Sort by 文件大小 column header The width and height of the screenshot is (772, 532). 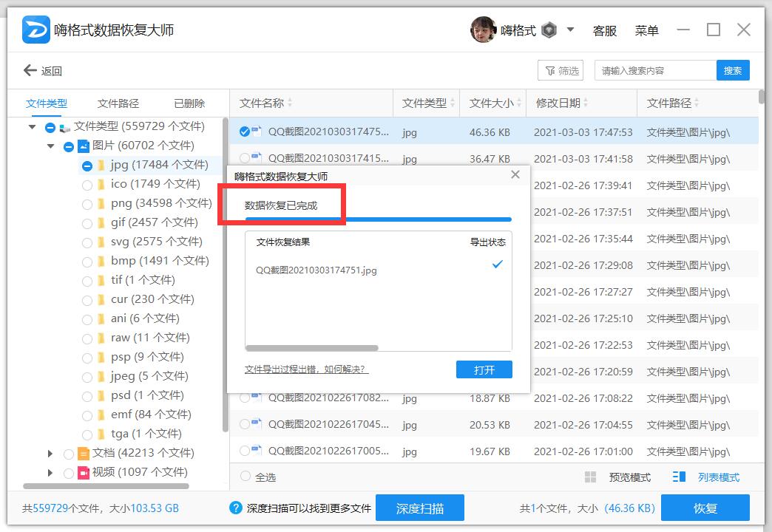[495, 103]
